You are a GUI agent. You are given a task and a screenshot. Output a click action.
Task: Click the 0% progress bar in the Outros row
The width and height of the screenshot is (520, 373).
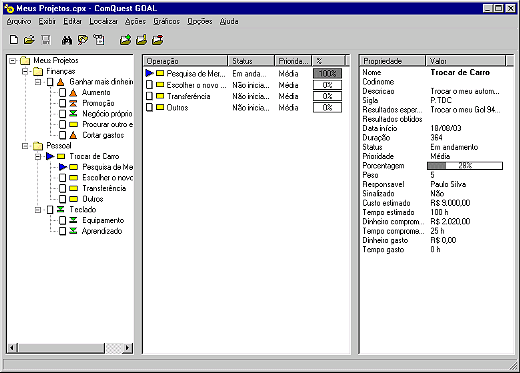tap(327, 107)
